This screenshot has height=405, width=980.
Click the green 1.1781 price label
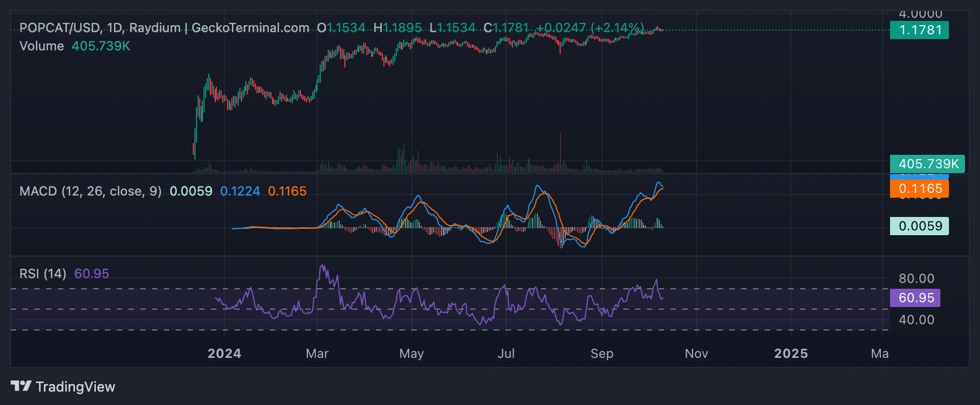[x=919, y=30]
